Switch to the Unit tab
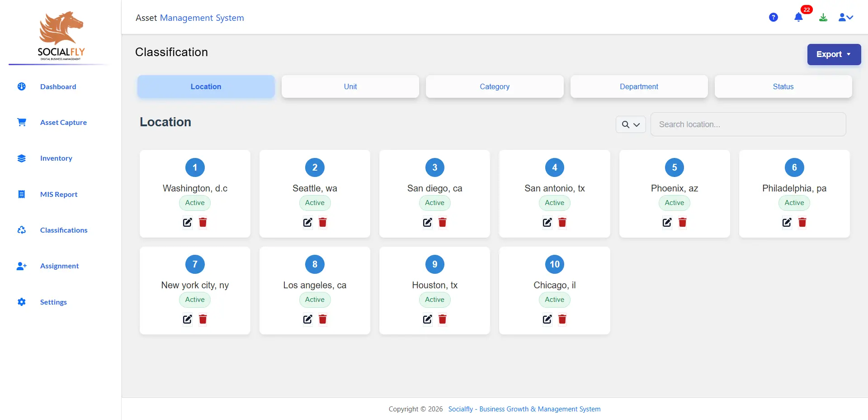This screenshot has width=868, height=420. coord(350,86)
